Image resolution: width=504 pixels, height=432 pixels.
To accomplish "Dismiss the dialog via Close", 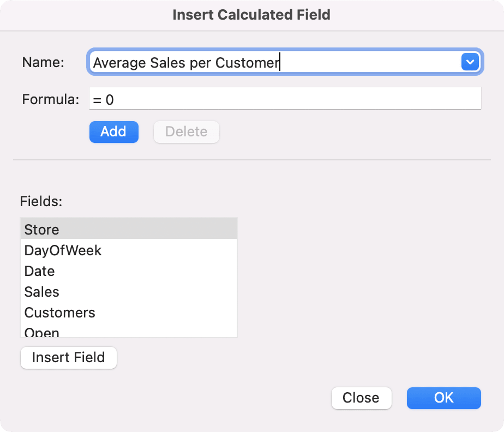I will [x=361, y=398].
